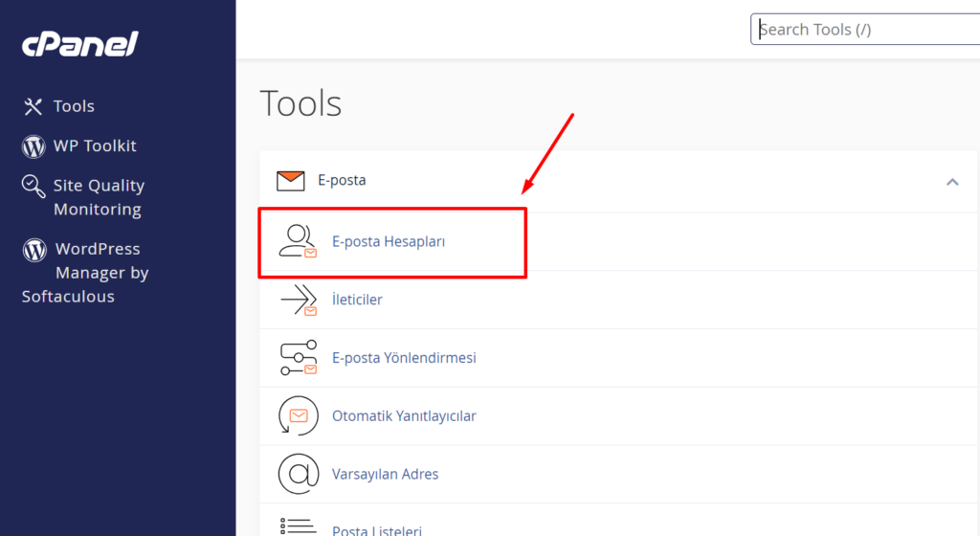Open WordPress Manager by Softaculous
The image size is (980, 536).
[x=85, y=273]
